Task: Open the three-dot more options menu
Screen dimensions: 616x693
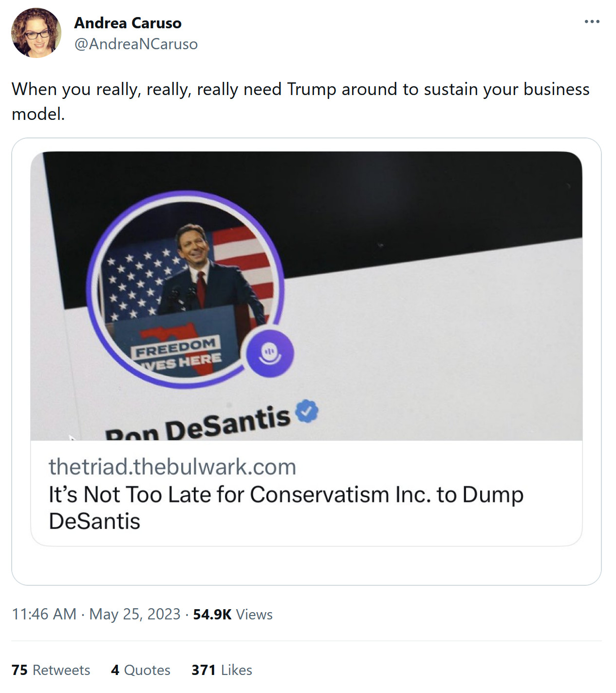Action: pos(592,22)
